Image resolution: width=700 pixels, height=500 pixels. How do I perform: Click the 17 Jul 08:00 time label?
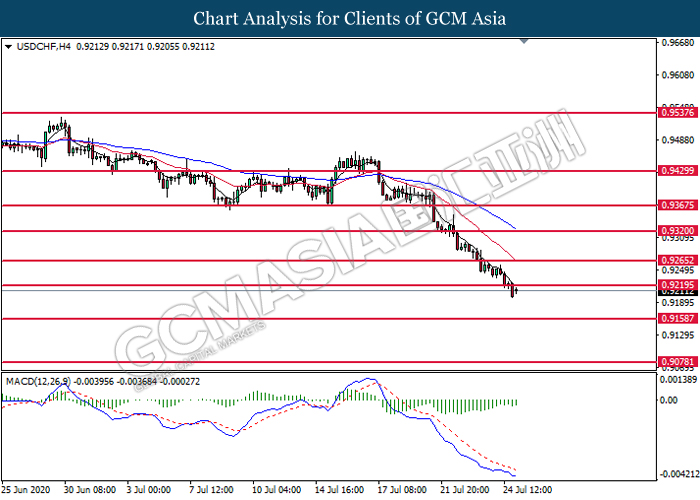(402, 490)
